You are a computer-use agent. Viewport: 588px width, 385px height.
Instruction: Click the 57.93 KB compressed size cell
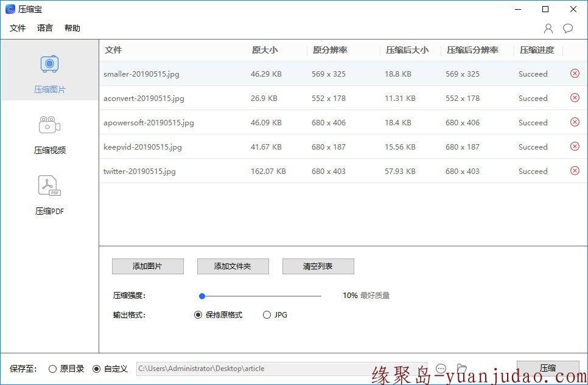pyautogui.click(x=400, y=172)
